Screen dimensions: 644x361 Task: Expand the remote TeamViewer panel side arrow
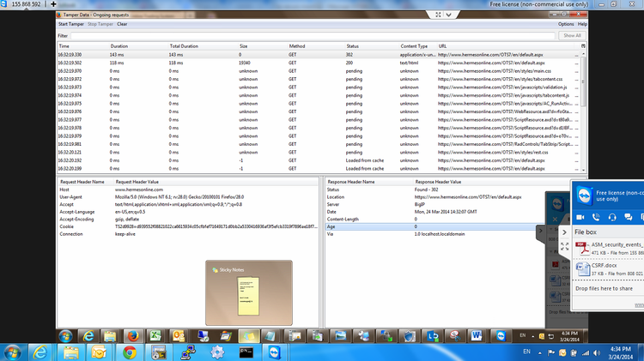click(540, 231)
